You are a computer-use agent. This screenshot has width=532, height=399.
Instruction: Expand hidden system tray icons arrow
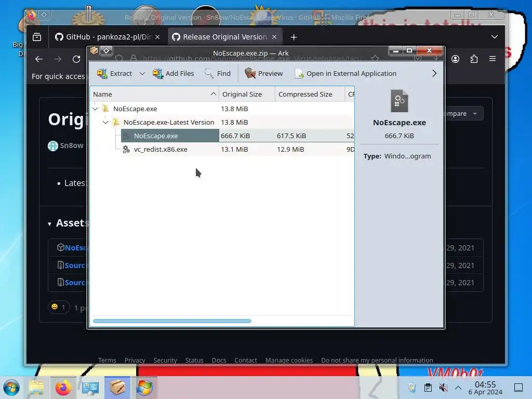pyautogui.click(x=458, y=388)
